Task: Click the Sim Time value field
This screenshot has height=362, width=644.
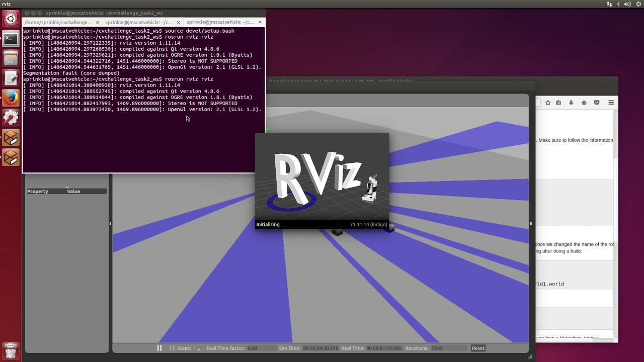Action: click(321, 348)
